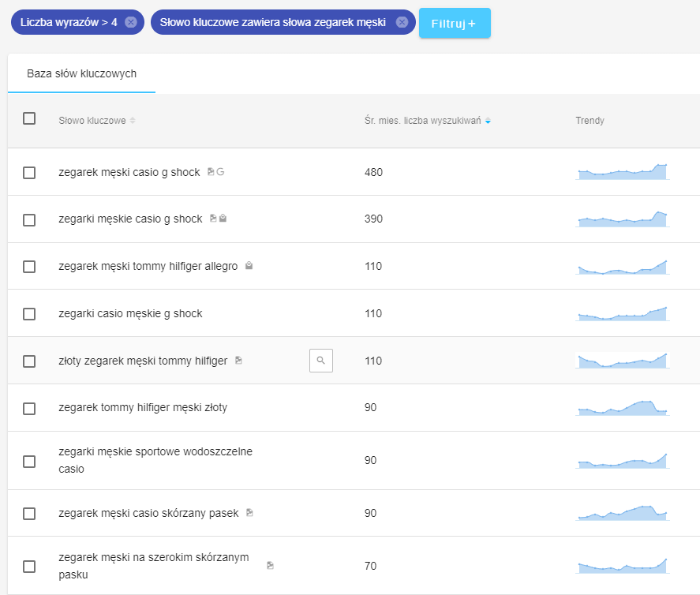
Task: Check the box for 'zegarek męski casio g shock'
Action: pyautogui.click(x=29, y=172)
